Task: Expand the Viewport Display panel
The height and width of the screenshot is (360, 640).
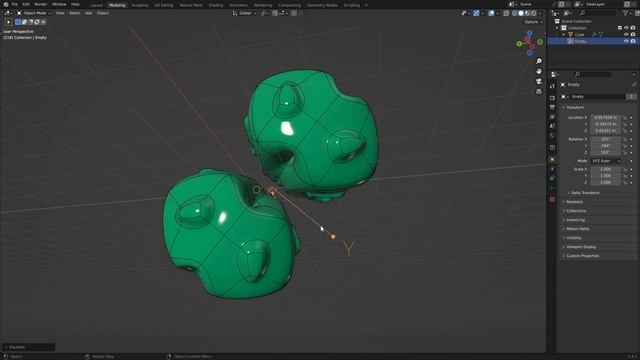Action: tap(580, 247)
